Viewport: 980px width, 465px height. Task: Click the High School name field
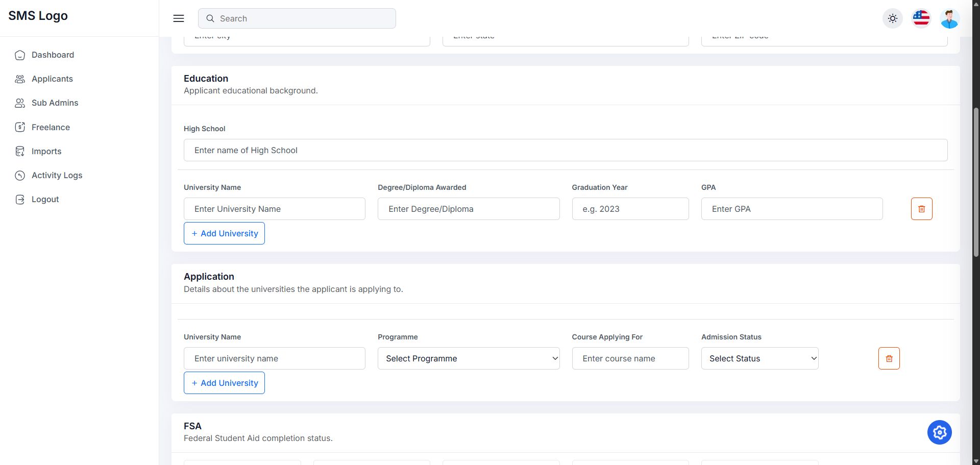(565, 150)
